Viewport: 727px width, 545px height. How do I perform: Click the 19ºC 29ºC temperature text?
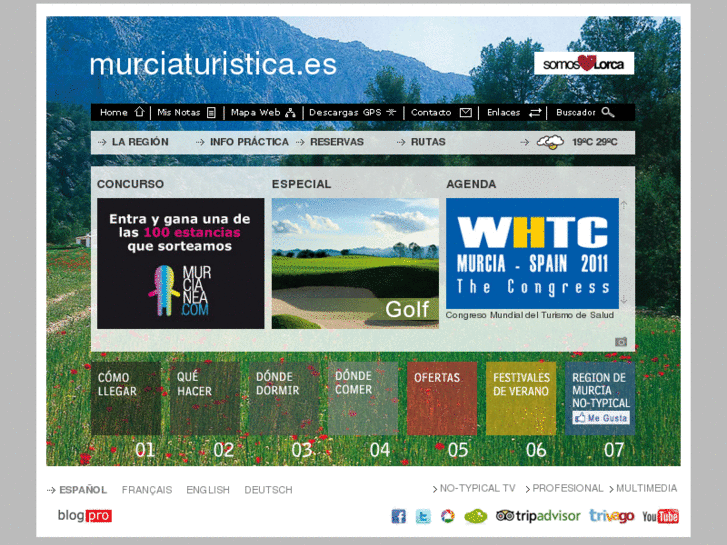coord(594,142)
